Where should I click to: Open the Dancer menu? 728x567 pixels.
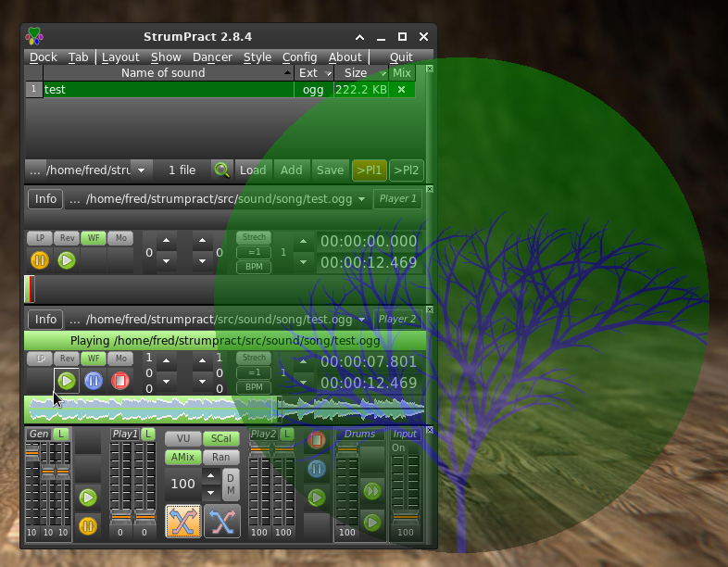pyautogui.click(x=212, y=57)
